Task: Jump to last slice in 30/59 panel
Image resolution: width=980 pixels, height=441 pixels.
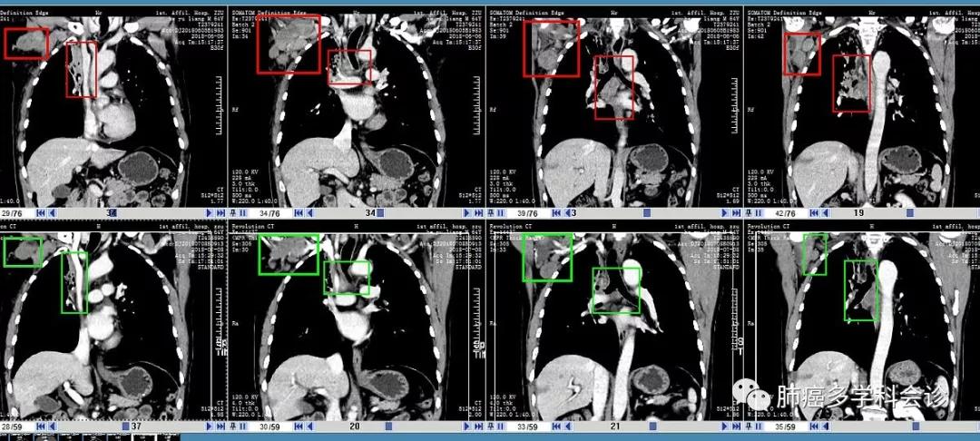Action: (x=478, y=426)
